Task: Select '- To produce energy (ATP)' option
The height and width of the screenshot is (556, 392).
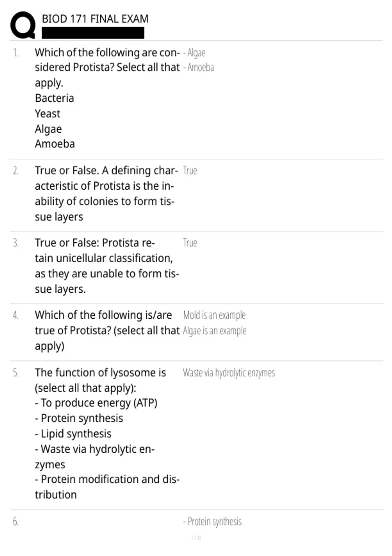Action: tap(96, 403)
